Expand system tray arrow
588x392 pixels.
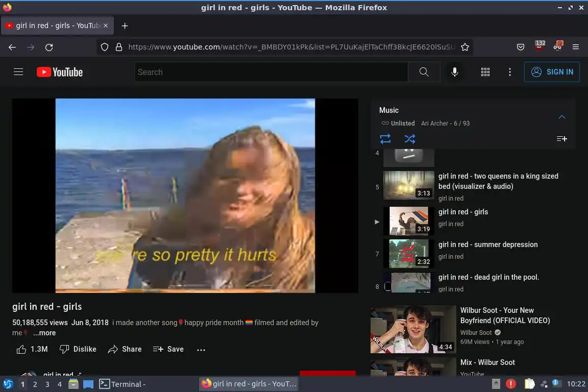click(496, 384)
